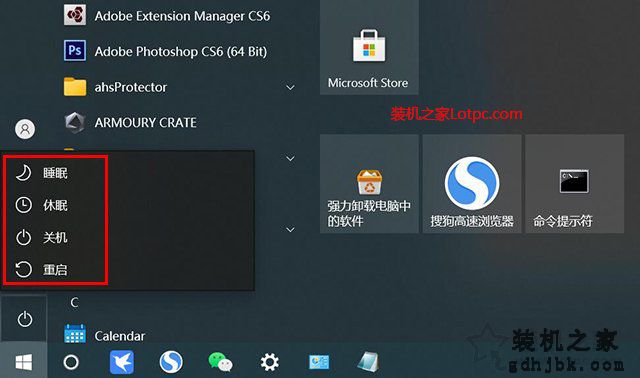Select 重启 (Restart) from power menu
The width and height of the screenshot is (640, 378).
point(55,269)
